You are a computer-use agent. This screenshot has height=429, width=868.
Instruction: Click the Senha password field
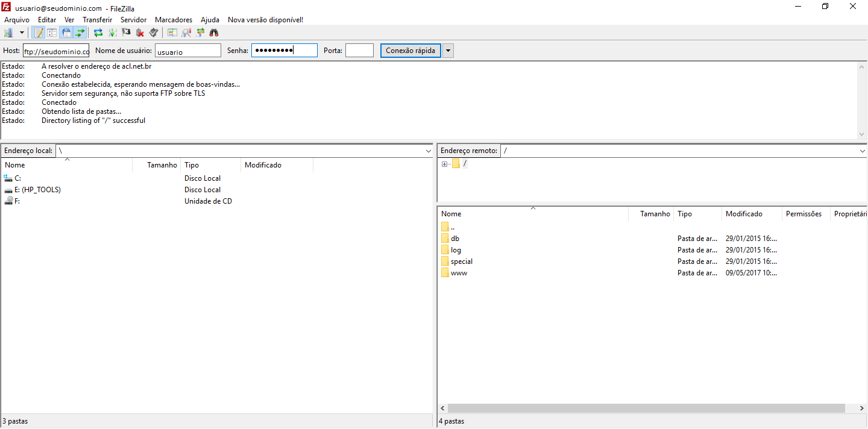click(x=284, y=51)
